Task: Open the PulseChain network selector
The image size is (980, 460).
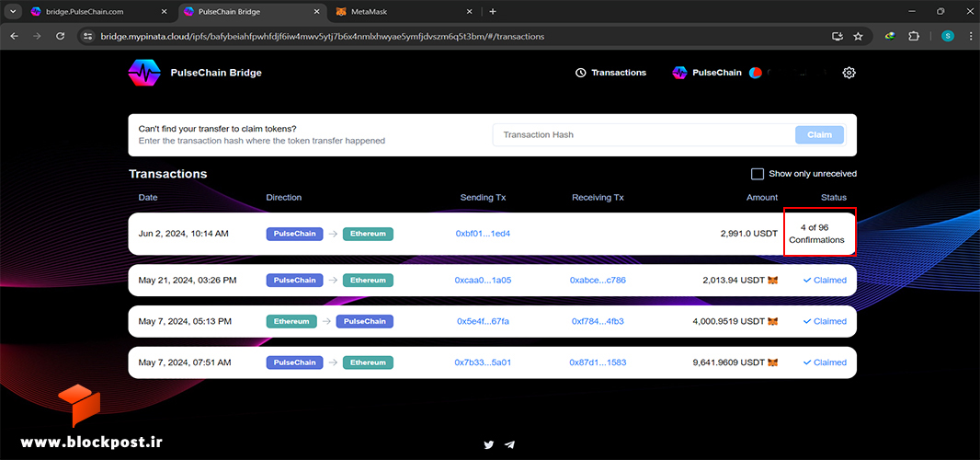Action: [707, 73]
